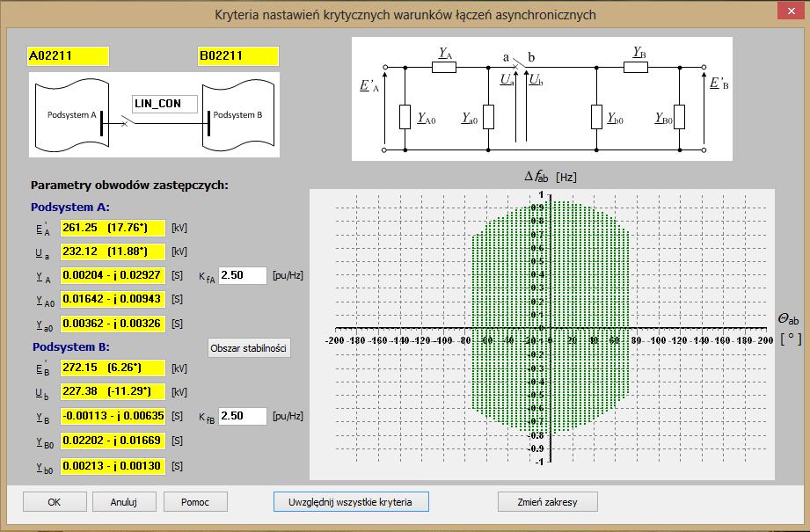Click the YA0 shunt element in circuit
This screenshot has width=810, height=532.
coord(405,117)
